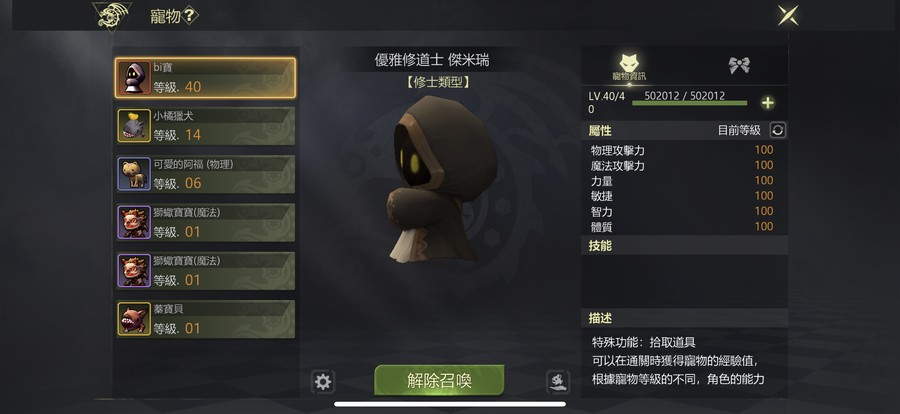Click the plus icon beside the experience bar
This screenshot has height=414, width=900.
point(767,103)
